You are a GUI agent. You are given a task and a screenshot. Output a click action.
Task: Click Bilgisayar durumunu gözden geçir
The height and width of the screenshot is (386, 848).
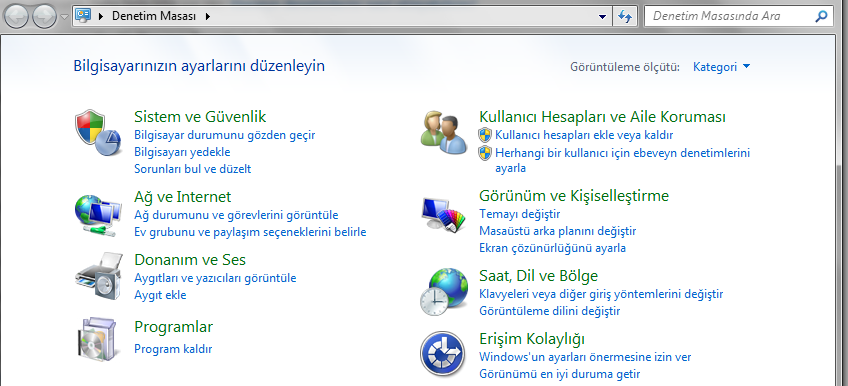pos(224,135)
